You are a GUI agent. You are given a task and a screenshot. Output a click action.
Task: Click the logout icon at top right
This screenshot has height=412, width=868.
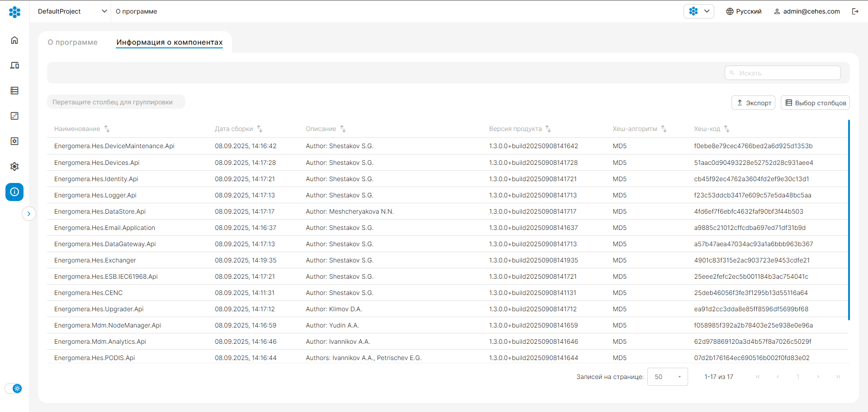855,11
